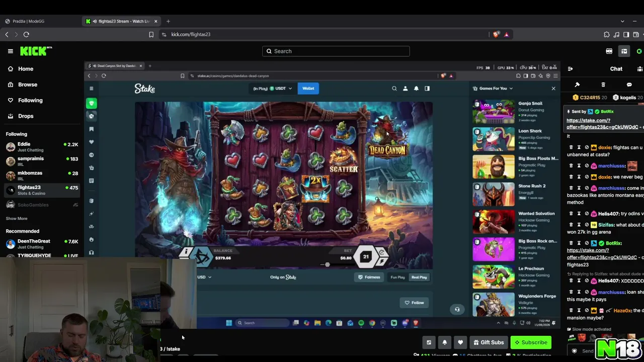Screen dimensions: 644x362
Task: Open mkbomzas channel in Following list
Action: pos(42,175)
